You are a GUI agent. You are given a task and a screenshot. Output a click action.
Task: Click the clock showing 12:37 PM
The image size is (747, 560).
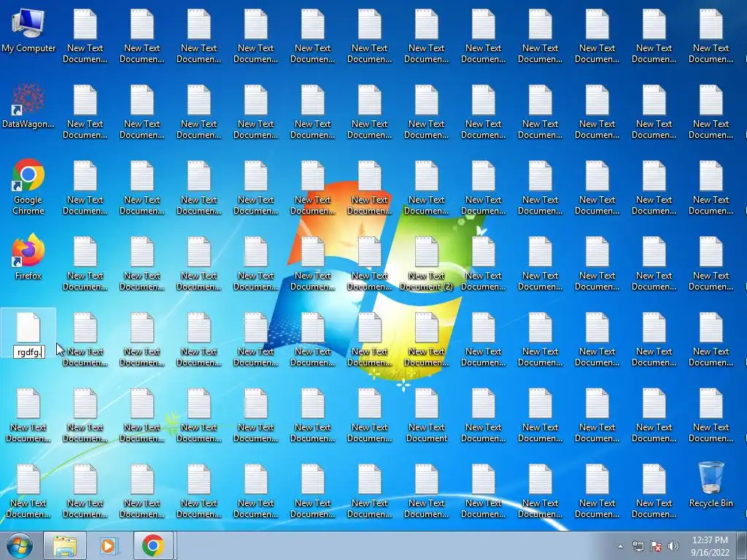pyautogui.click(x=710, y=545)
